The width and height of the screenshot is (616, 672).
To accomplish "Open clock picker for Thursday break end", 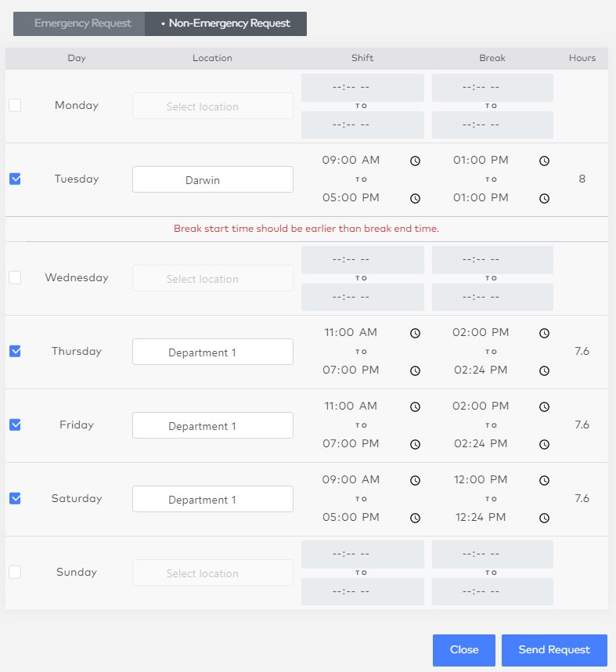I will point(544,370).
